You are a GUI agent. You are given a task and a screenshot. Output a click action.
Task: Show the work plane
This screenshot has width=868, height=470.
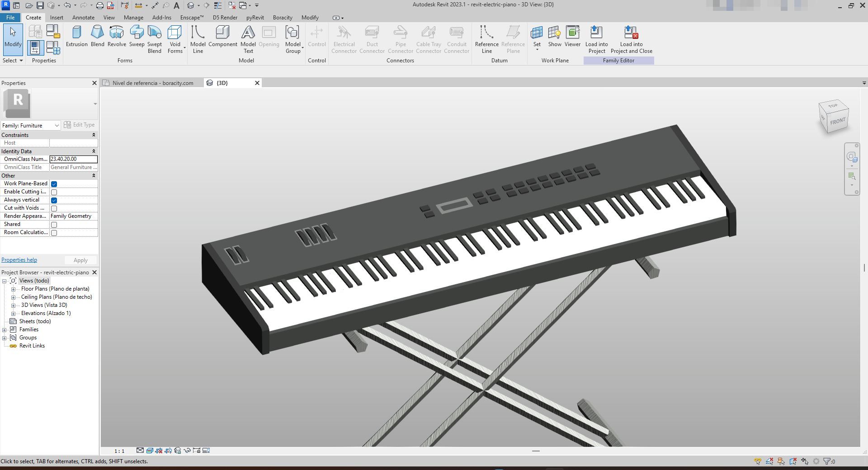[555, 36]
